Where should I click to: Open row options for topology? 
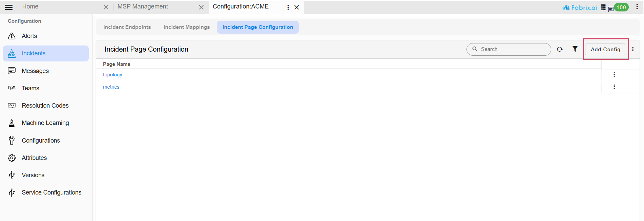[x=614, y=75]
